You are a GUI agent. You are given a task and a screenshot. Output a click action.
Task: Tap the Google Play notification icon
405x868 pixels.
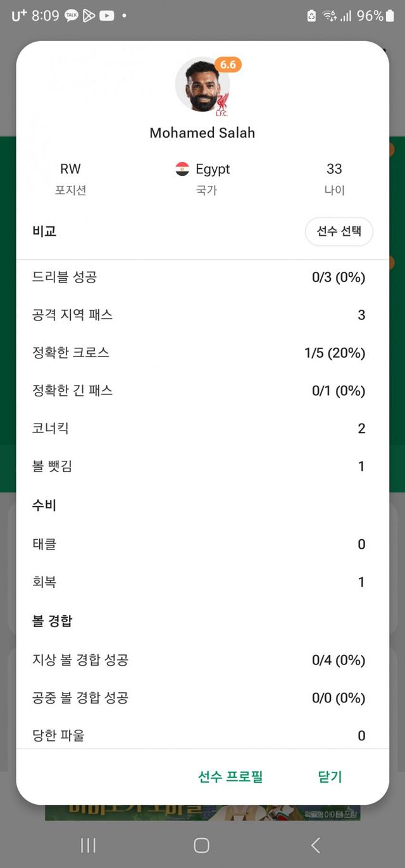pos(89,16)
